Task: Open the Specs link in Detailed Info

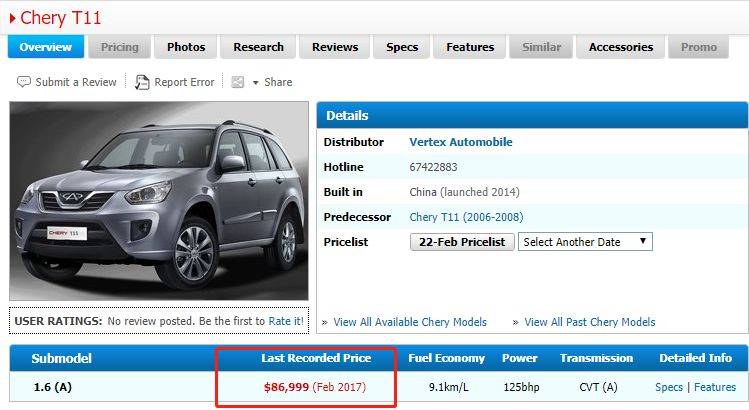Action: (669, 387)
